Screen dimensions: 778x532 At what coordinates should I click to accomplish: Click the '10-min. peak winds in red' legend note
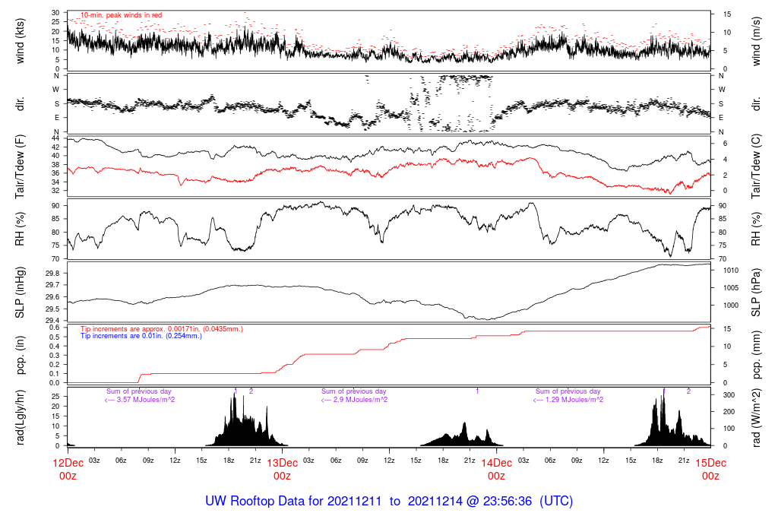coord(121,15)
